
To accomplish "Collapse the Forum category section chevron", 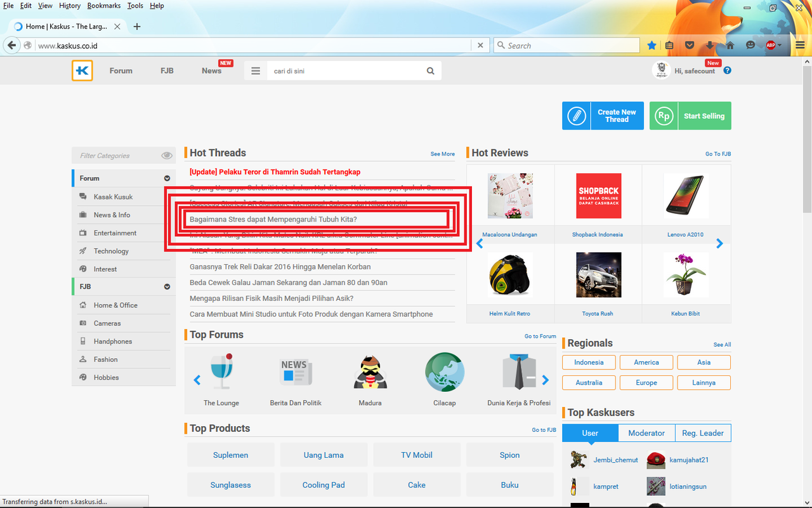I will click(167, 178).
